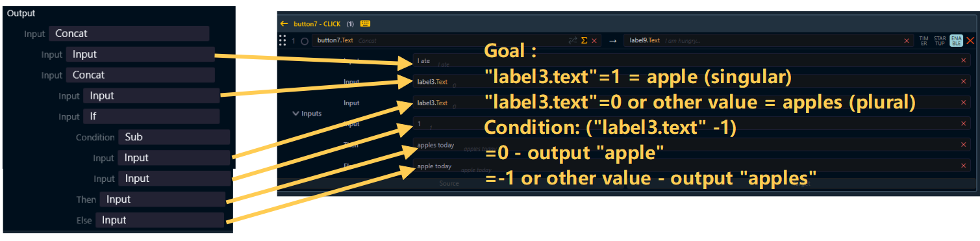Collapse the Inputs section chevron

[x=296, y=113]
